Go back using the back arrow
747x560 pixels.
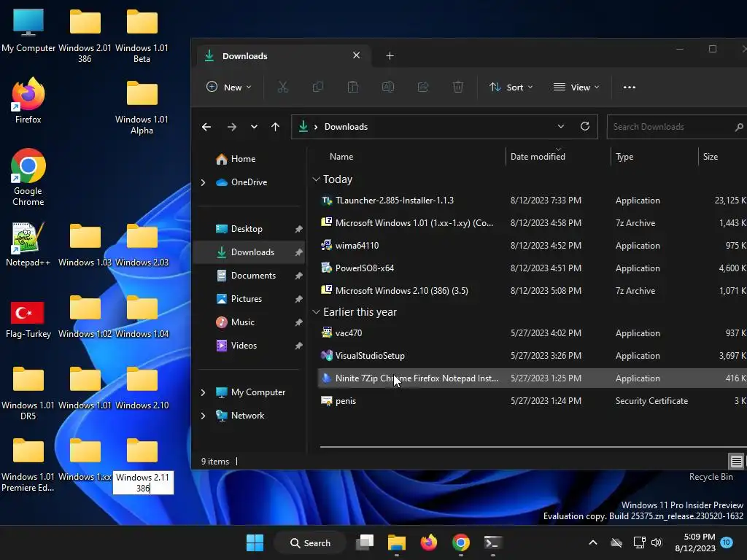(x=206, y=127)
